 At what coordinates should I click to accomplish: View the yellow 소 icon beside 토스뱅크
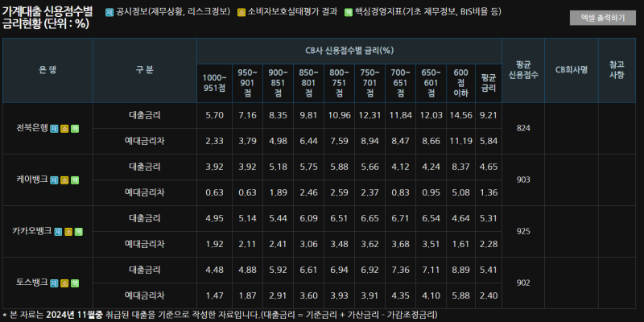coord(64,283)
